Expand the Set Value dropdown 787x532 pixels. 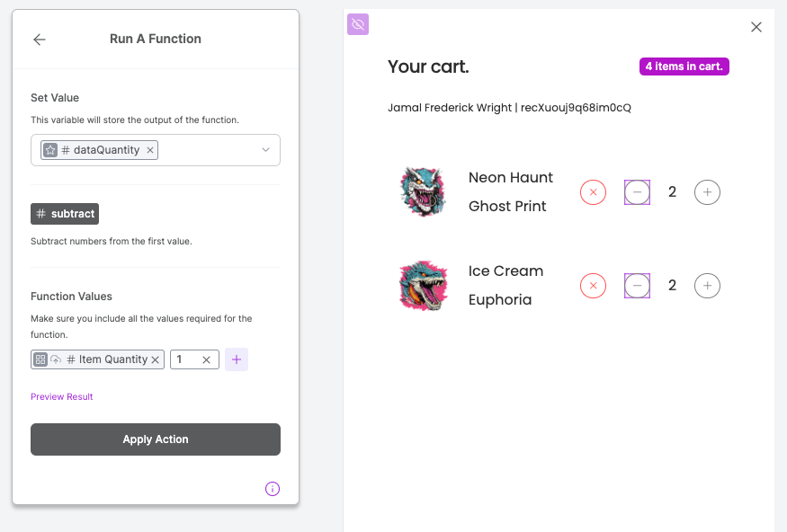point(265,150)
